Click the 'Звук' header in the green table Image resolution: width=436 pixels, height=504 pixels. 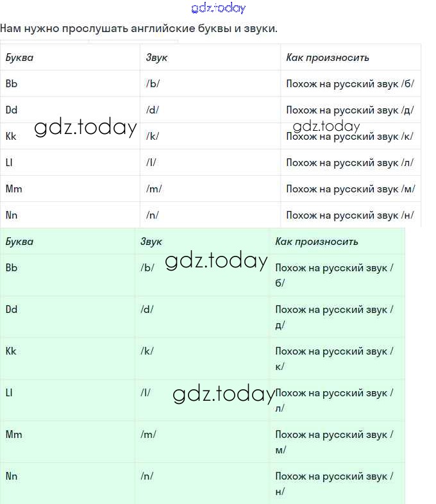pyautogui.click(x=151, y=242)
